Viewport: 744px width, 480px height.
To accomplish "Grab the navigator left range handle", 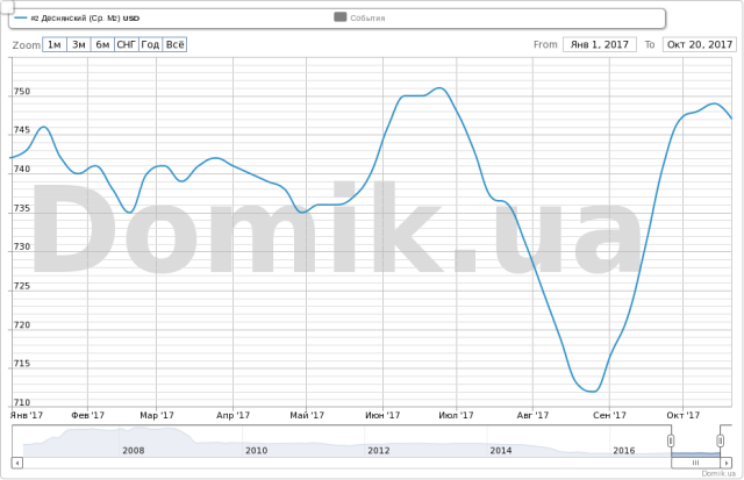I will [x=670, y=441].
